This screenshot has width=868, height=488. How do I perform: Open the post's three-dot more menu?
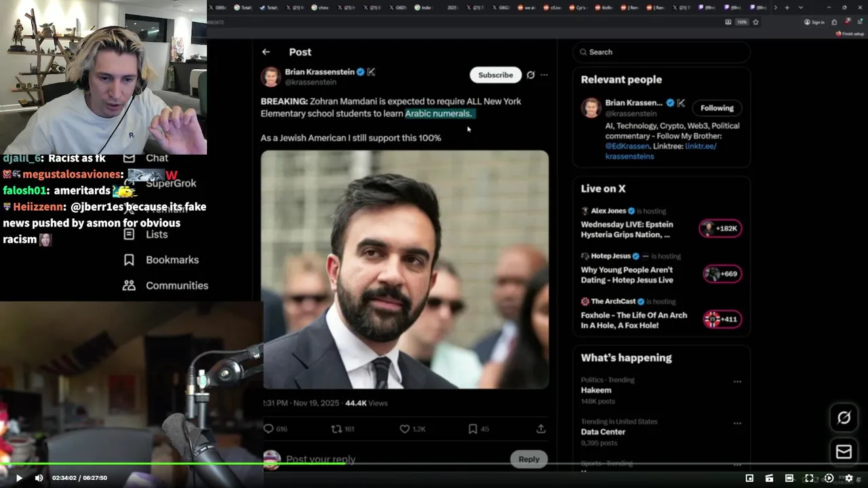pos(544,75)
